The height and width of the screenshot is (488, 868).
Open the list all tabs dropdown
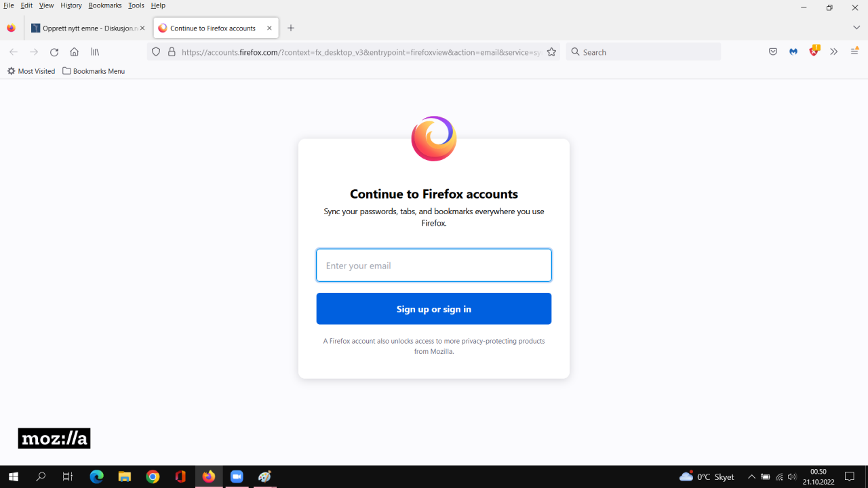pos(856,28)
